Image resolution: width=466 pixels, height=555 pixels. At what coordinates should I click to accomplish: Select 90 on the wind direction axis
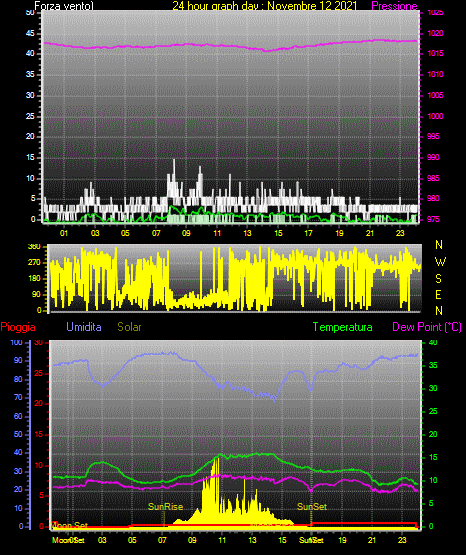click(x=36, y=294)
